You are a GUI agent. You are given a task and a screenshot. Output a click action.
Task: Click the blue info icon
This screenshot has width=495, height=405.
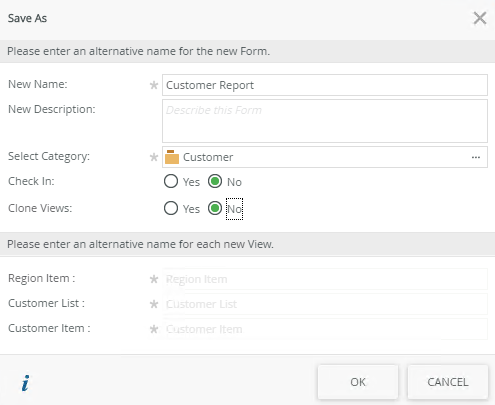(25, 383)
